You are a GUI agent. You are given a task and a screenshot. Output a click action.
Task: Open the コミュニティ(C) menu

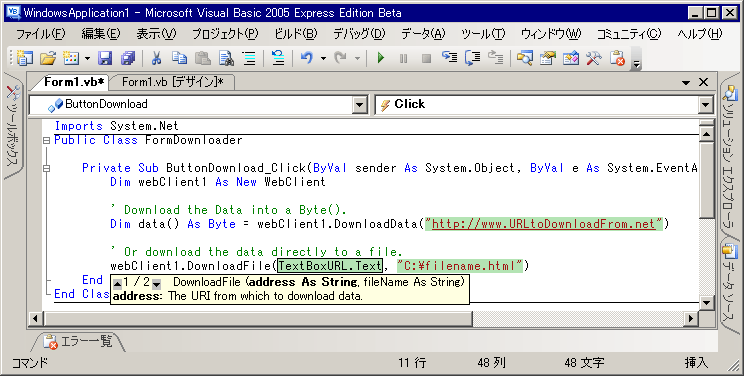coord(629,34)
